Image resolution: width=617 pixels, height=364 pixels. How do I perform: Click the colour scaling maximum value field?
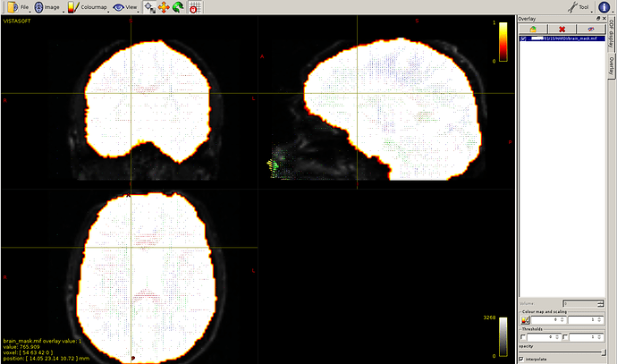586,320
